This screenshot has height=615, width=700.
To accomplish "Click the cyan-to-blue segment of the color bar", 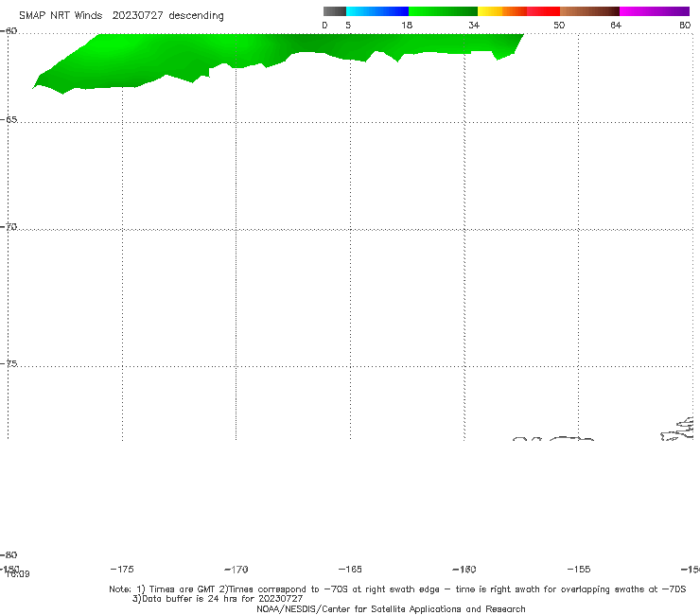I will click(377, 11).
